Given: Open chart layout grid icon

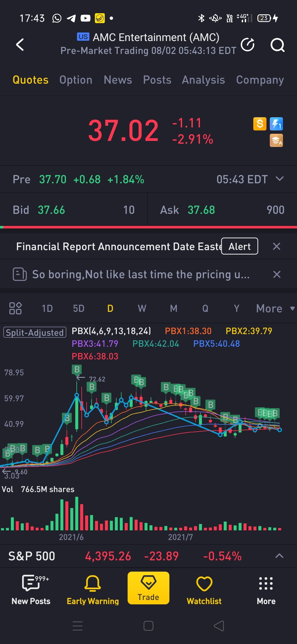Looking at the screenshot, I should point(15,308).
